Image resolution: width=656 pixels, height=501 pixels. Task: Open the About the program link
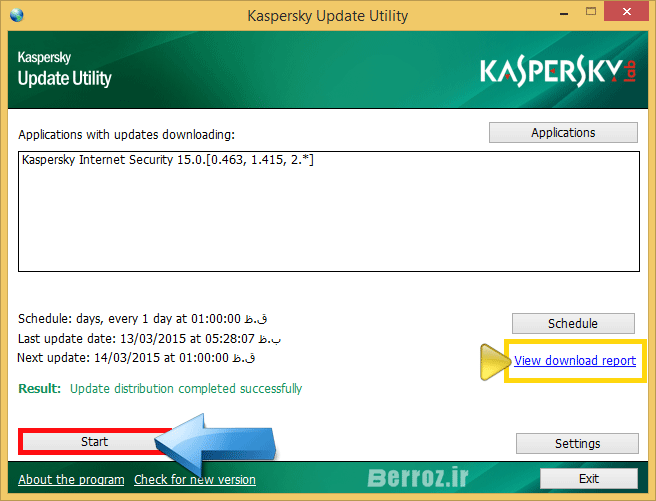71,480
